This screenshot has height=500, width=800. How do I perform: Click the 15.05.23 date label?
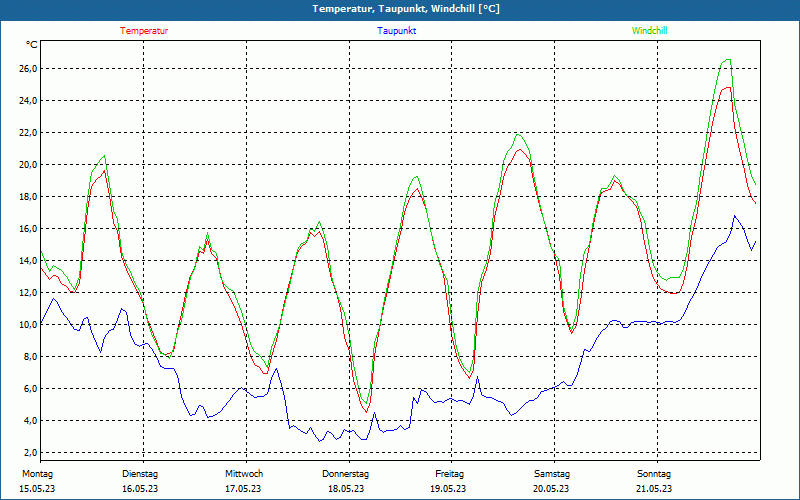(37, 489)
